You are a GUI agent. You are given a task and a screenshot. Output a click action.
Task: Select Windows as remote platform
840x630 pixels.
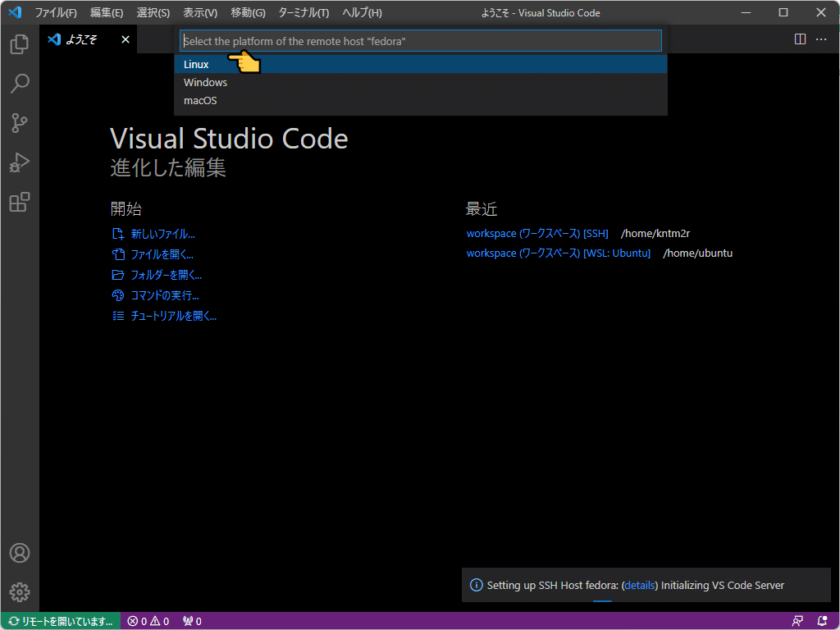coord(421,83)
